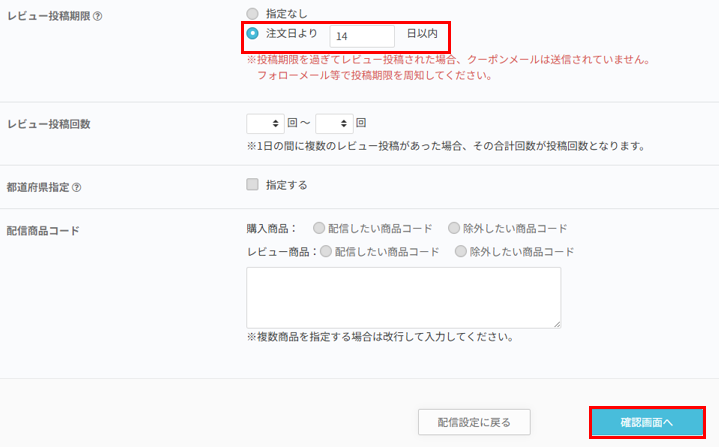Choose 除外したい商品コード for レビュー商品
Image resolution: width=719 pixels, height=447 pixels.
[461, 251]
